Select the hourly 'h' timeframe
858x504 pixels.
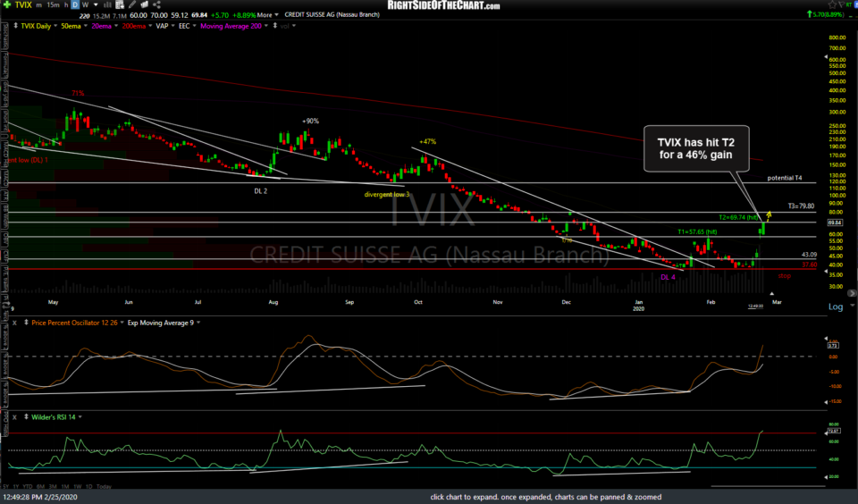tap(66, 5)
